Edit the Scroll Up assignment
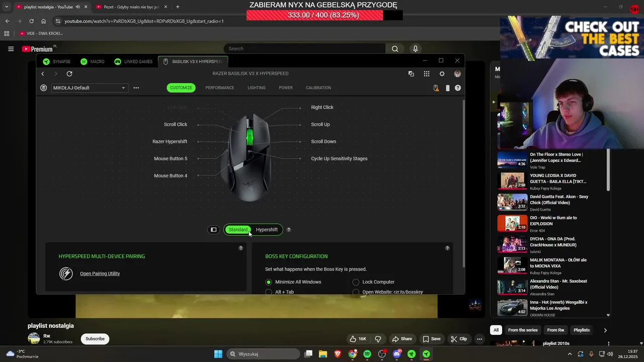 pos(320,125)
